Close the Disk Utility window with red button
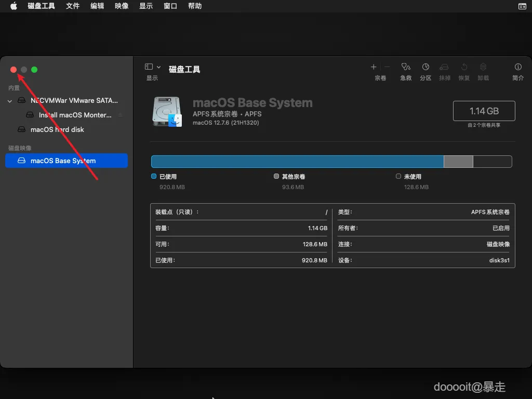Image resolution: width=532 pixels, height=399 pixels. pyautogui.click(x=14, y=70)
